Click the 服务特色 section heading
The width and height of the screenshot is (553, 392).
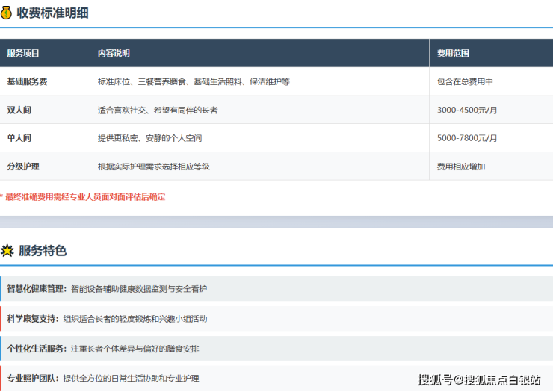pyautogui.click(x=43, y=251)
